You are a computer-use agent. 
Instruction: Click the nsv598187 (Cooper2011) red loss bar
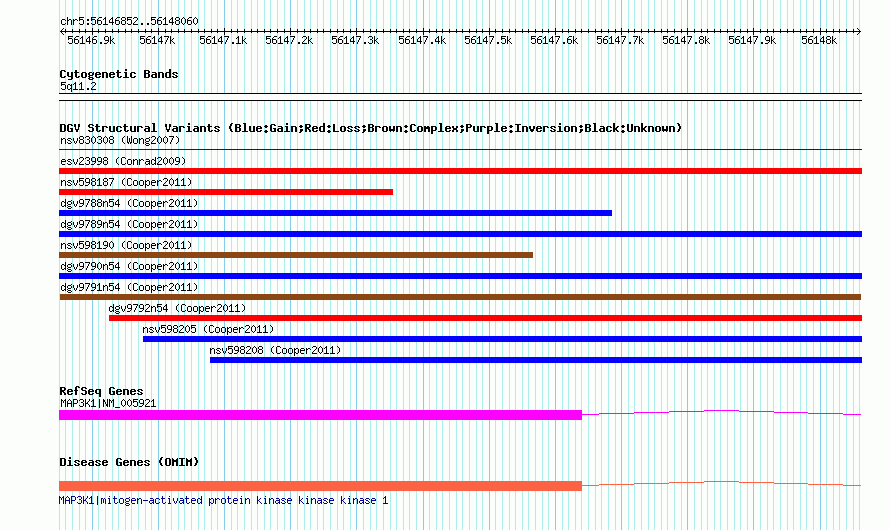226,192
